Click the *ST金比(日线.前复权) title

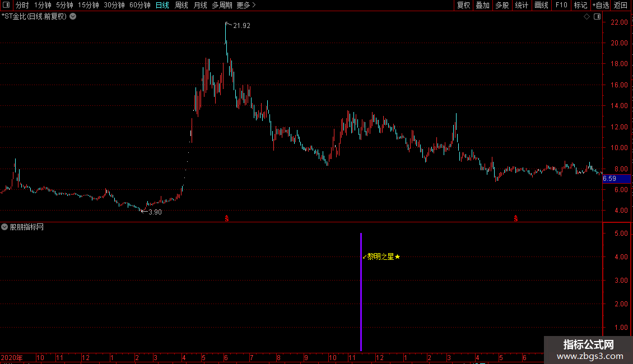point(34,17)
